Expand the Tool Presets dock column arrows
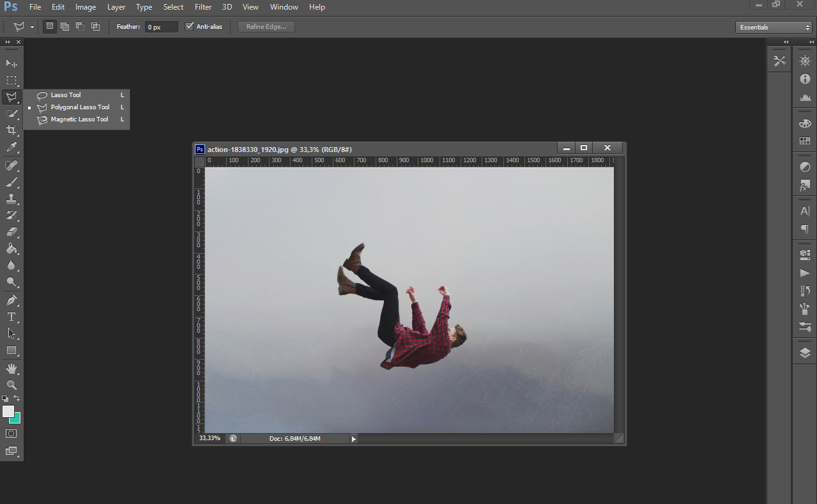The height and width of the screenshot is (504, 817). point(786,42)
